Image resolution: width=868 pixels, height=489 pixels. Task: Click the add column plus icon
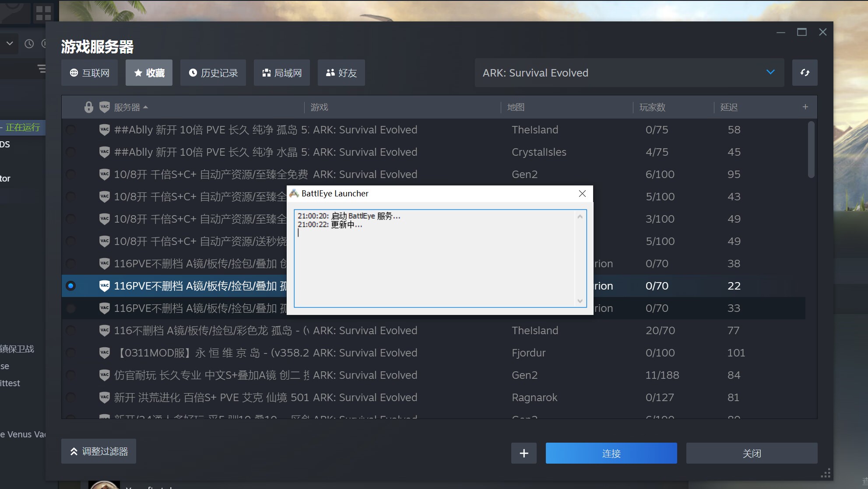coord(805,107)
